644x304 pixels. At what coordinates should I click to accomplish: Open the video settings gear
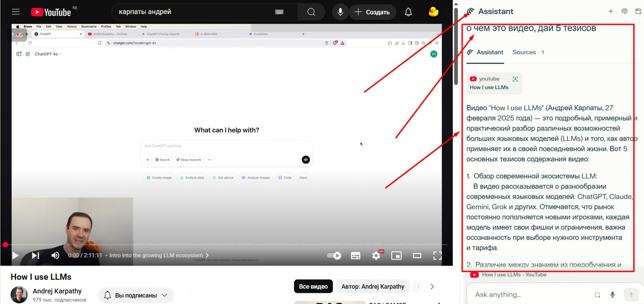(x=376, y=255)
